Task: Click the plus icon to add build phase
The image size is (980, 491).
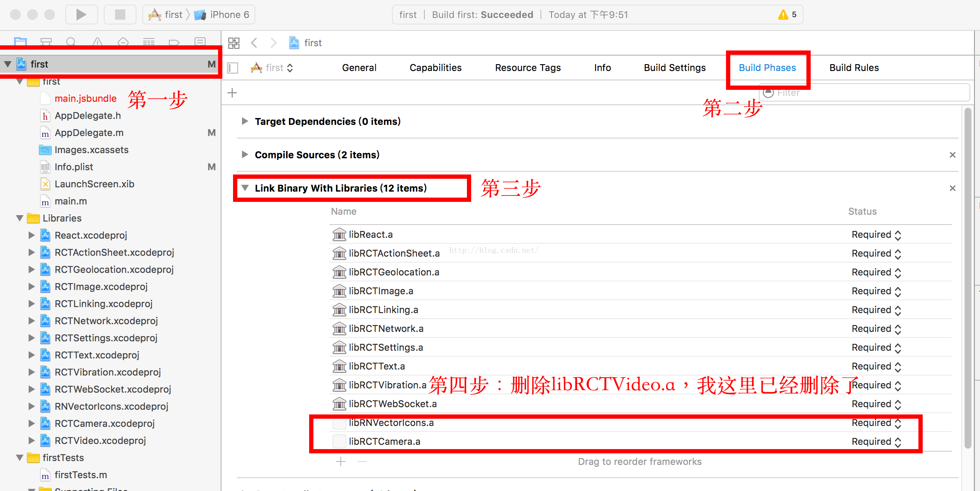Action: click(x=232, y=93)
